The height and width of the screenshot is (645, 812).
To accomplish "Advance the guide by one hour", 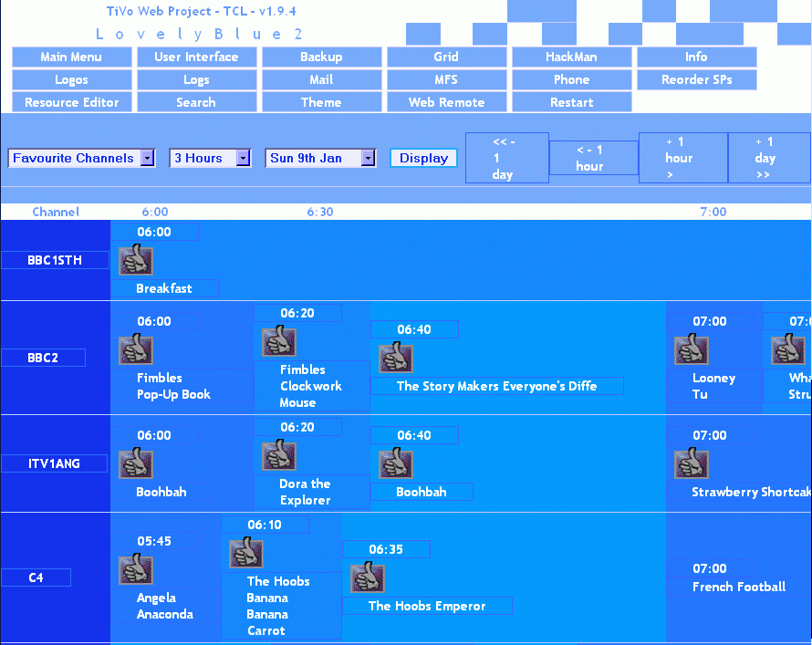I will 683,158.
